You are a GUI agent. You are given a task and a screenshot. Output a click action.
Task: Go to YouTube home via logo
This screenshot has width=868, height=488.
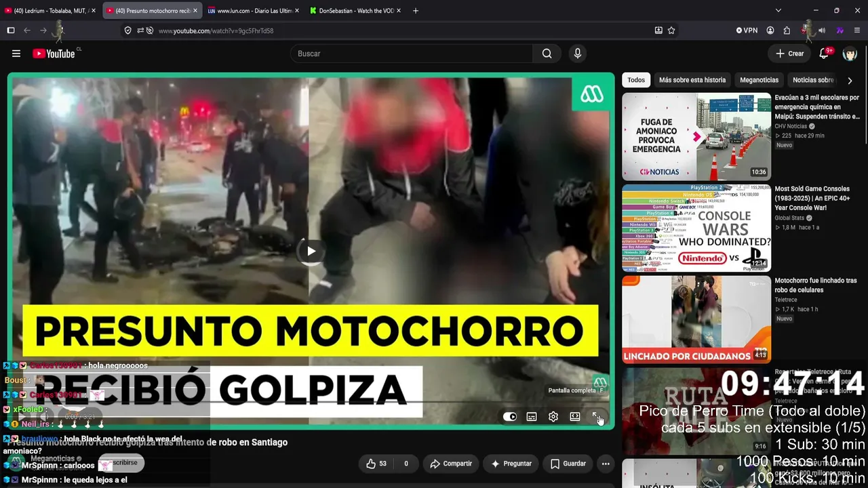click(x=54, y=54)
